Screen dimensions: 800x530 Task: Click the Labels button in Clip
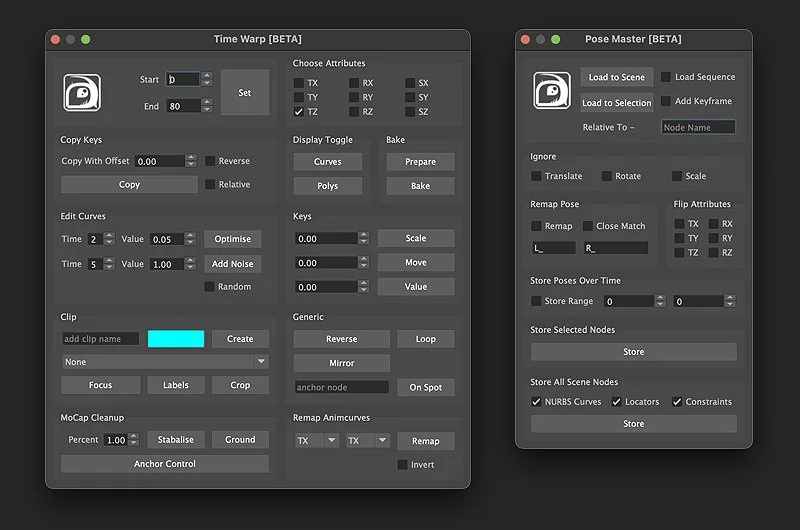point(176,385)
